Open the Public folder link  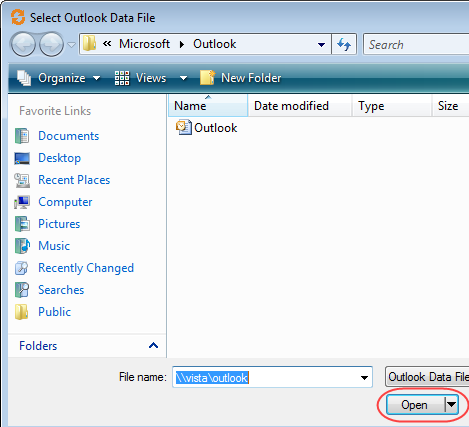[x=54, y=312]
